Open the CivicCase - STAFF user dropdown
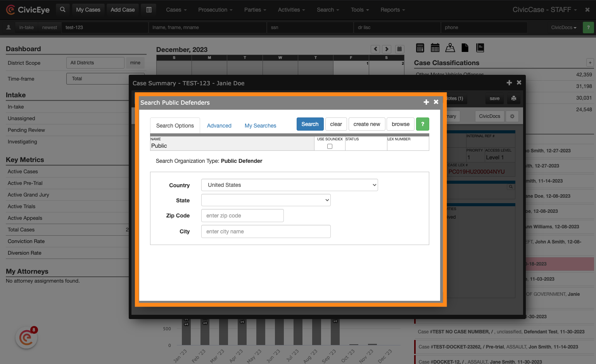Screen dimensions: 596x364 click(x=544, y=10)
